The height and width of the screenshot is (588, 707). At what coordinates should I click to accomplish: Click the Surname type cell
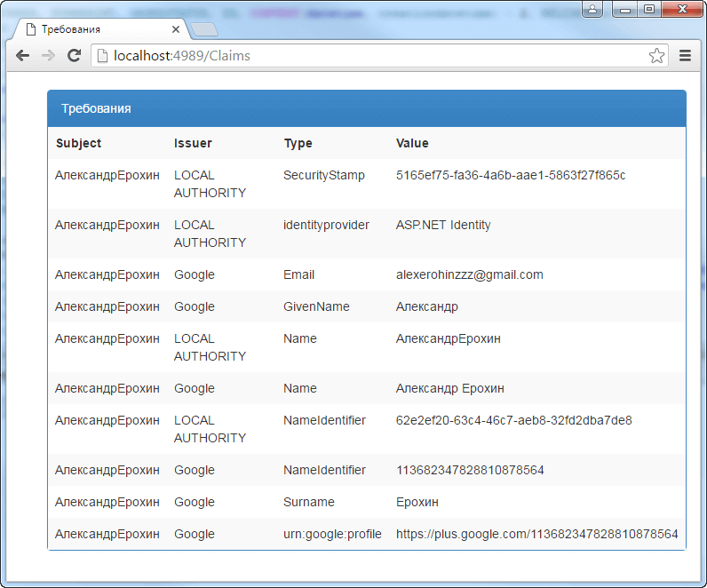point(309,502)
